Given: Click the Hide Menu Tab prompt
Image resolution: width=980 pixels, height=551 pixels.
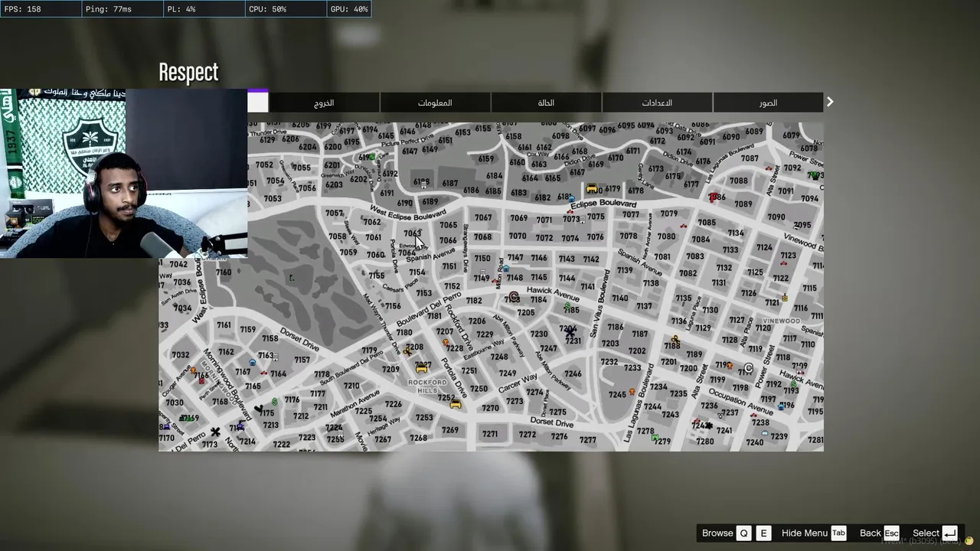Looking at the screenshot, I should pos(814,533).
